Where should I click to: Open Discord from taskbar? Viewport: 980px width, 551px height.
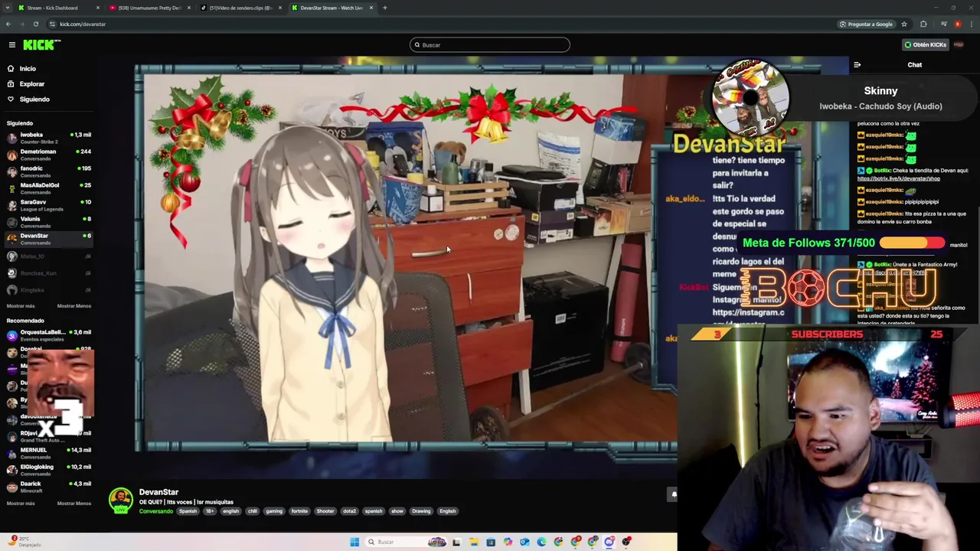(x=609, y=542)
